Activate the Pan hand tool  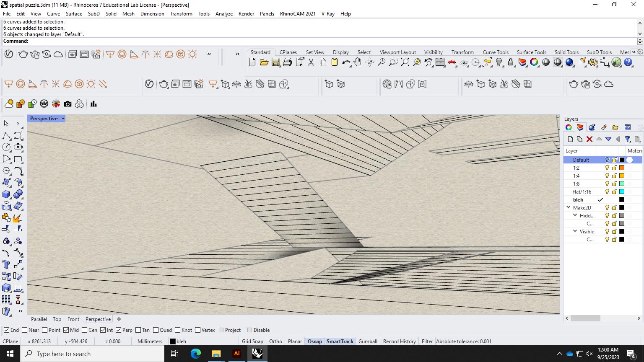click(357, 62)
